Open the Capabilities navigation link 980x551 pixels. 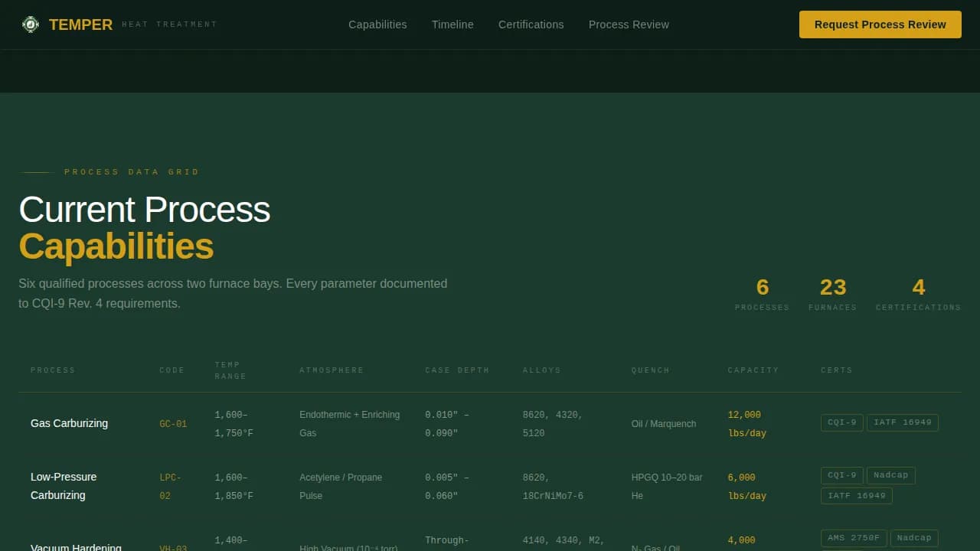377,24
